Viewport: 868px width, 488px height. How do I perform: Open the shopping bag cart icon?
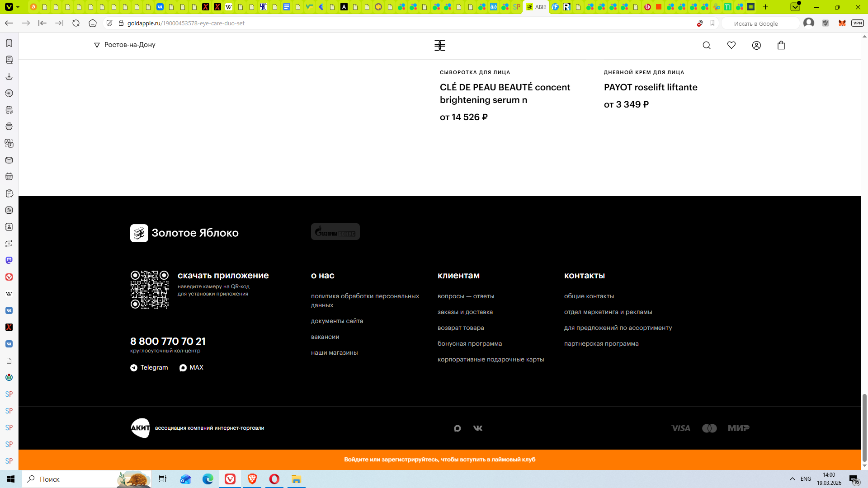[781, 45]
